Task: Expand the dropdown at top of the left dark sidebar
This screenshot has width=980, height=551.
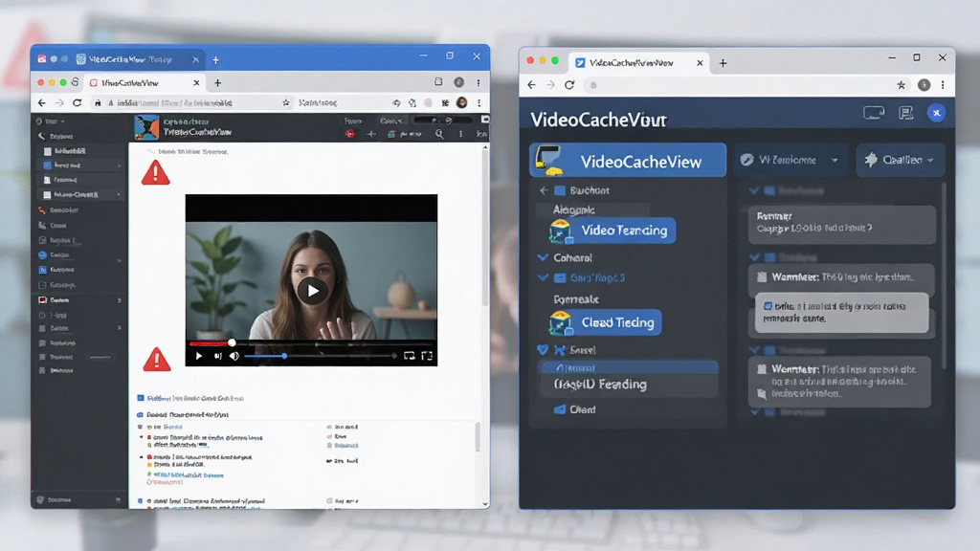Action: tap(52, 121)
